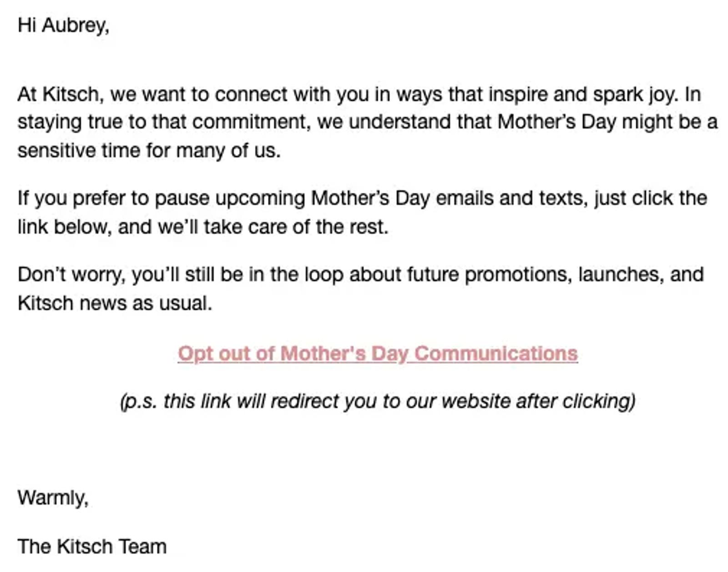Click "Mother's Day" inside the pink underlined link
Viewport: 728px width, 572px height.
(345, 354)
